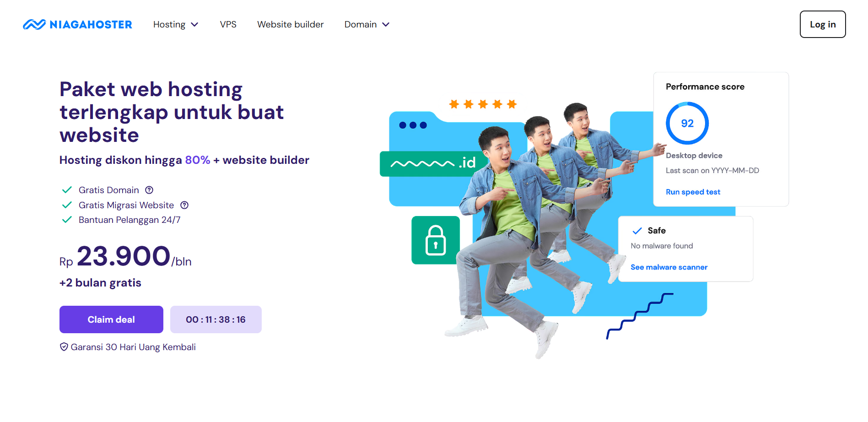The image size is (868, 422).
Task: Click the 92 performance score ring
Action: (x=687, y=123)
